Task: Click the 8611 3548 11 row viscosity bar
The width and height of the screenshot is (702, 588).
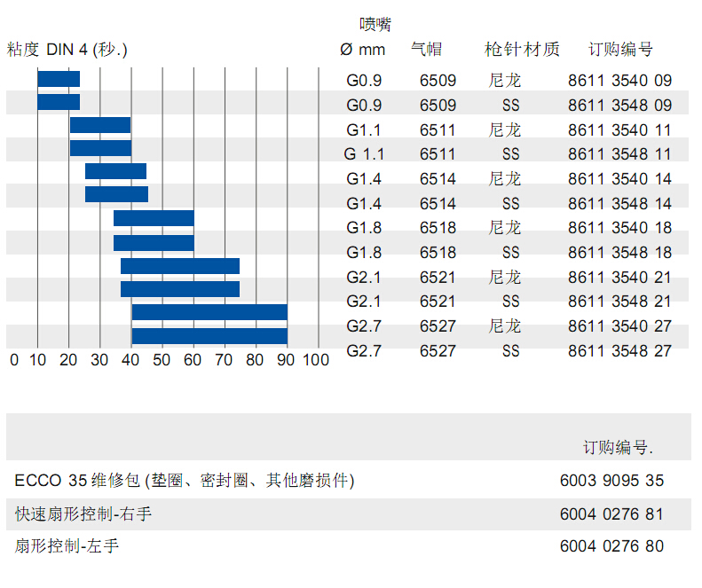Action: (101, 148)
